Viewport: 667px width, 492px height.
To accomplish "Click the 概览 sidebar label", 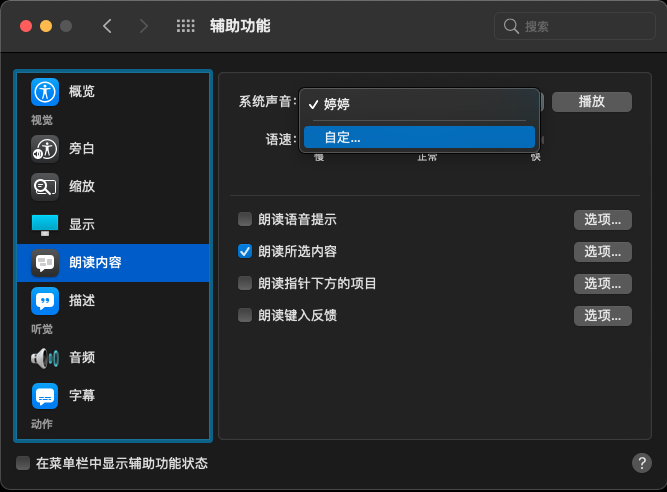I will 82,91.
